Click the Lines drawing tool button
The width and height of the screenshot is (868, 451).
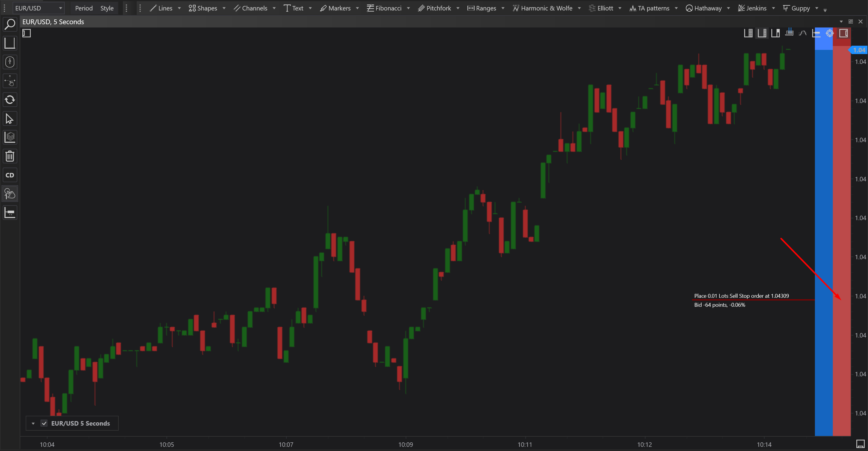161,8
